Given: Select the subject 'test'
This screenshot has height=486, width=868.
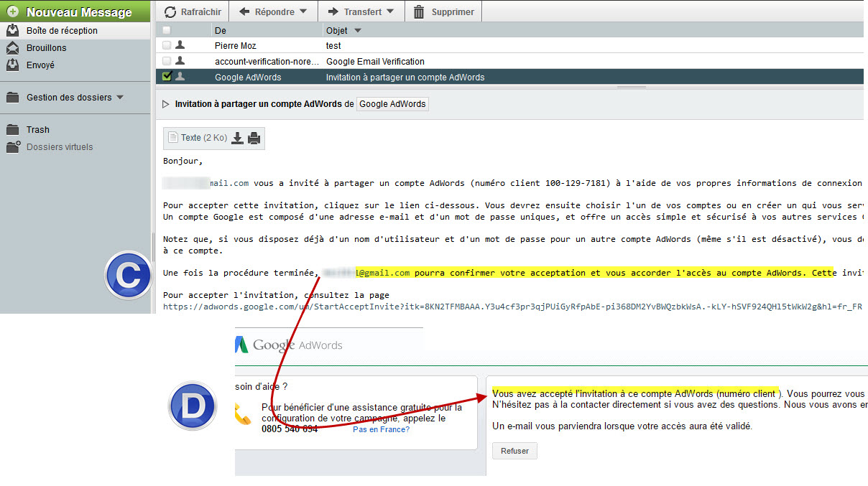Looking at the screenshot, I should point(333,46).
